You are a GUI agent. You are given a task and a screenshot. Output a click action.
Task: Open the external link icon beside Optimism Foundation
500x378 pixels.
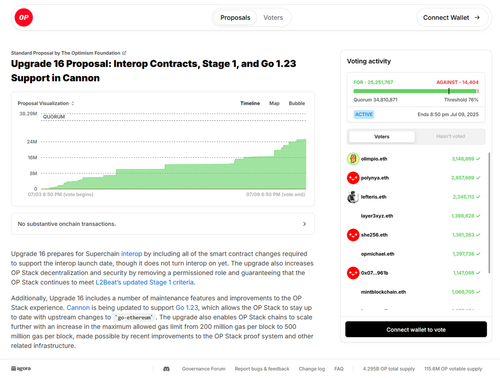124,53
